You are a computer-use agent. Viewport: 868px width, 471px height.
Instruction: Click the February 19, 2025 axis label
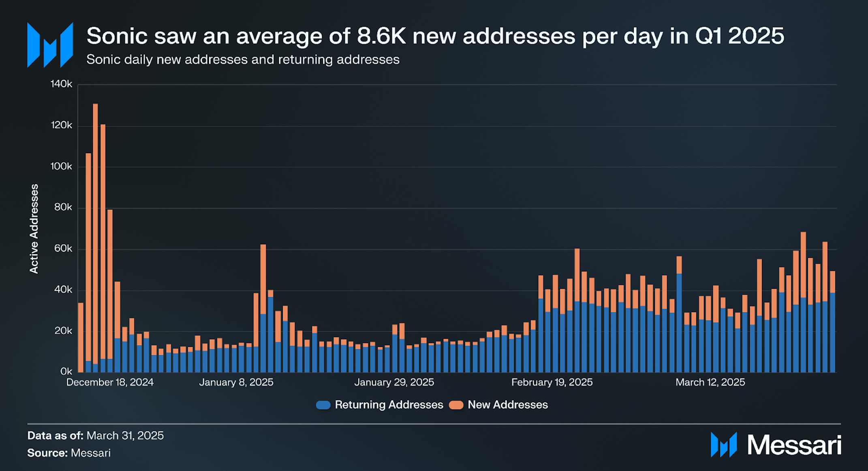[552, 382]
